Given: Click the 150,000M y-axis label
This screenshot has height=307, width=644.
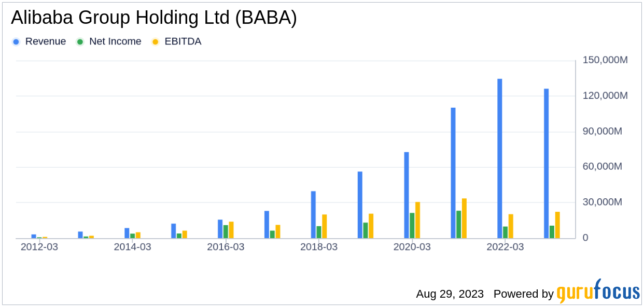Looking at the screenshot, I should tap(605, 60).
